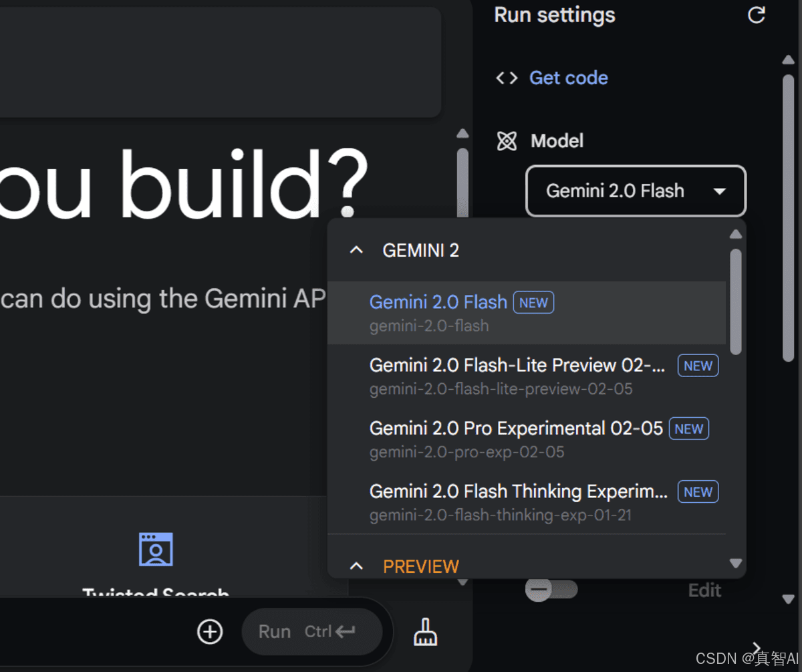Click the down scroll arrow in model list
This screenshot has width=802, height=672.
coord(735,564)
